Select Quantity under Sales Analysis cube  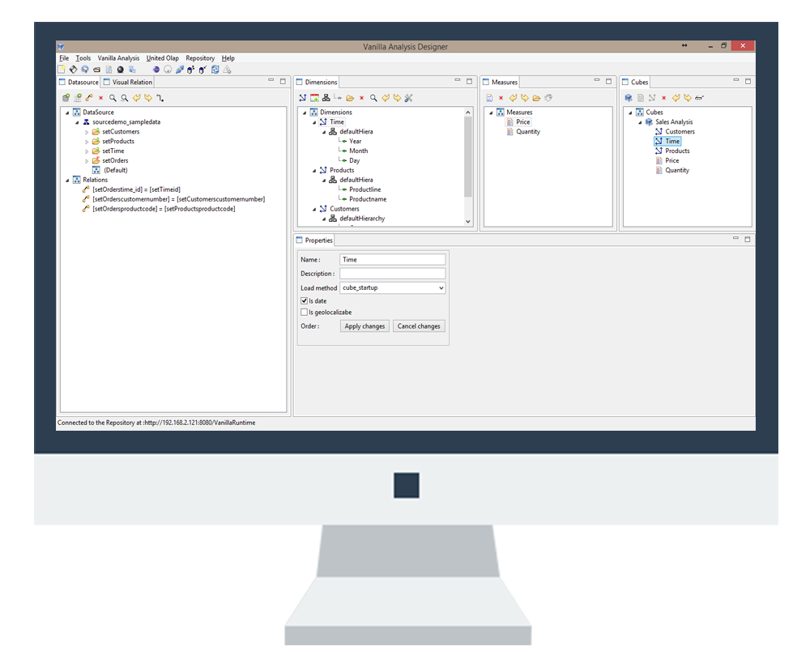click(676, 171)
